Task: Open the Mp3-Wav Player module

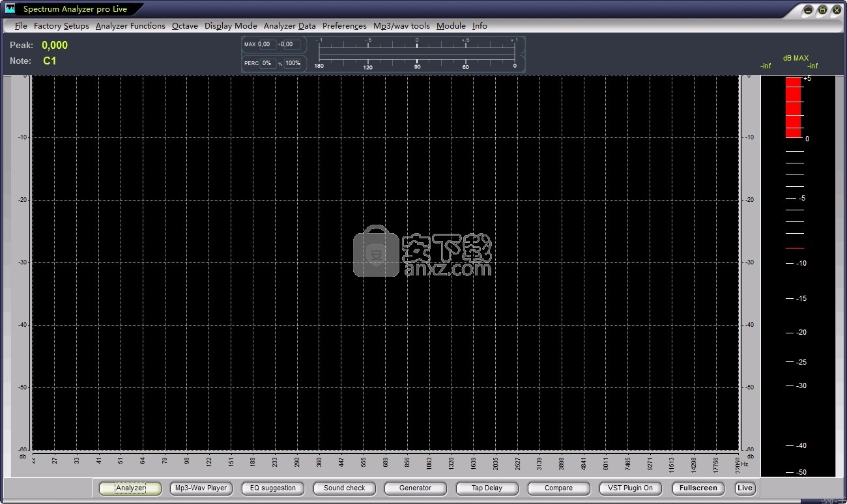Action: pyautogui.click(x=201, y=488)
